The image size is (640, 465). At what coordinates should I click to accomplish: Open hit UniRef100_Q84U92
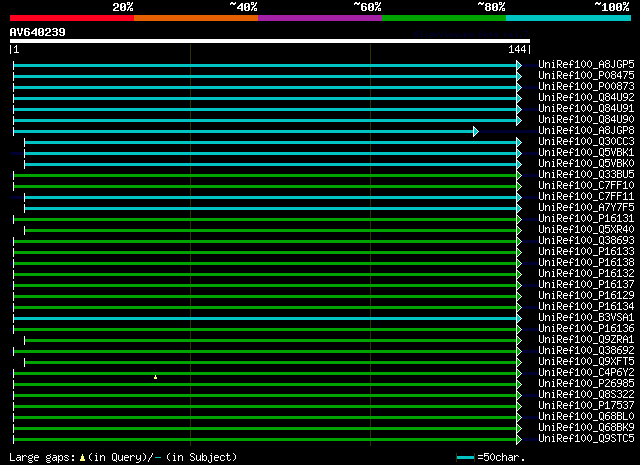(x=586, y=98)
